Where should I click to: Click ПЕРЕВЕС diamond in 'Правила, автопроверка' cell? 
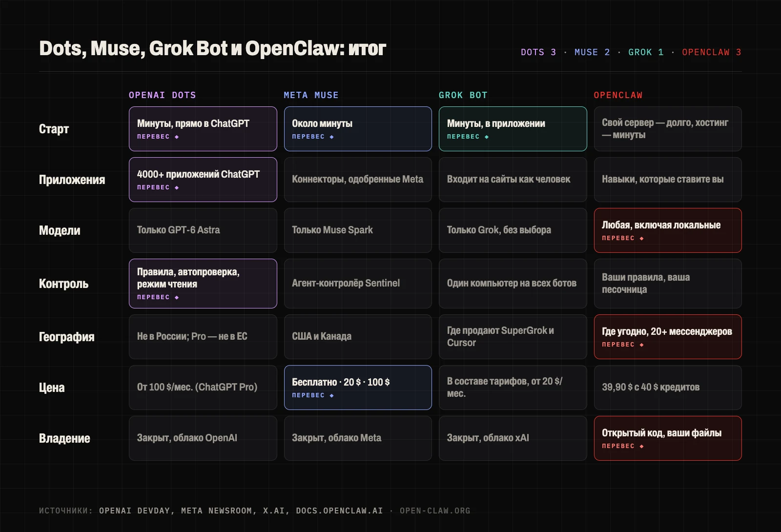coord(177,298)
